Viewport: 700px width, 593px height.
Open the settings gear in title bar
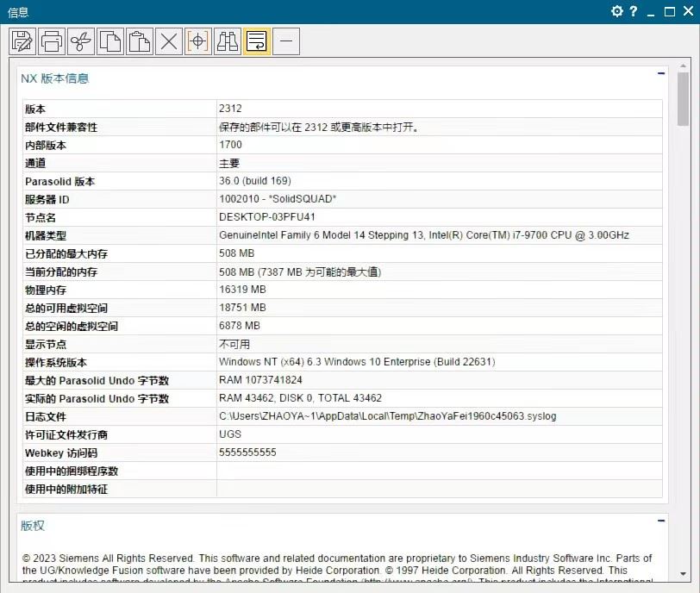click(617, 11)
